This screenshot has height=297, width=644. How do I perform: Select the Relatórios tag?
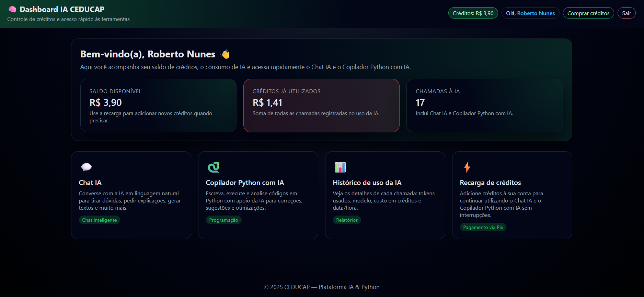pyautogui.click(x=347, y=220)
